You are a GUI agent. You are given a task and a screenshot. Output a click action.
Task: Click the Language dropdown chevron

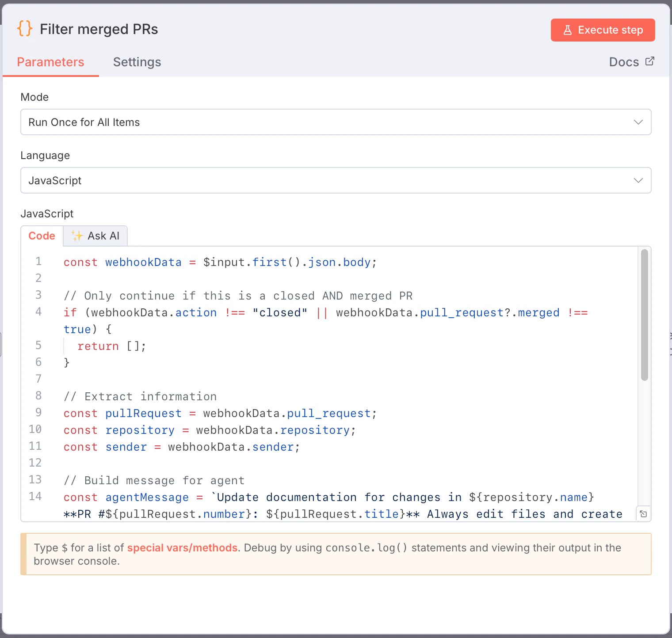coord(638,180)
